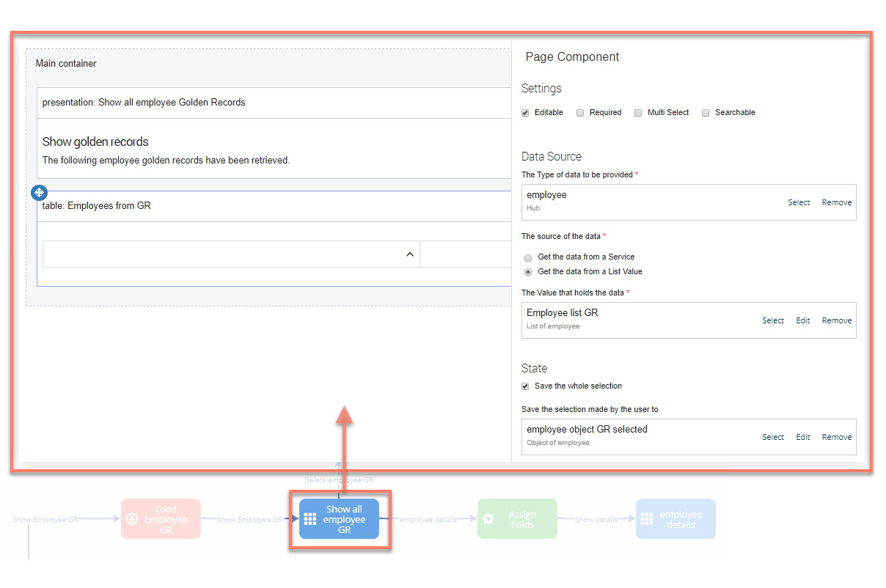
Task: Select the Show all employee GR node
Action: pyautogui.click(x=339, y=519)
